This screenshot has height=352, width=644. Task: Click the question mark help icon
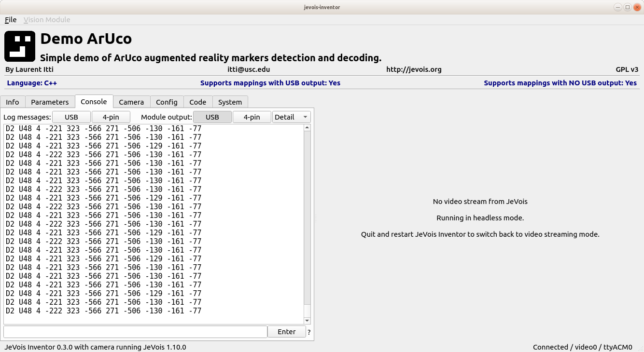point(309,332)
